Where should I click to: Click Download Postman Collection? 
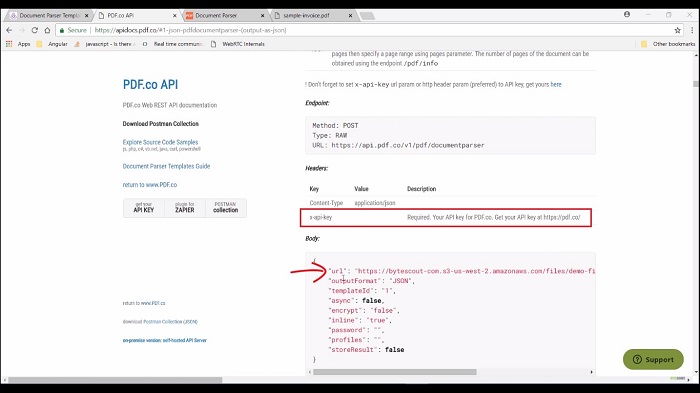[161, 124]
